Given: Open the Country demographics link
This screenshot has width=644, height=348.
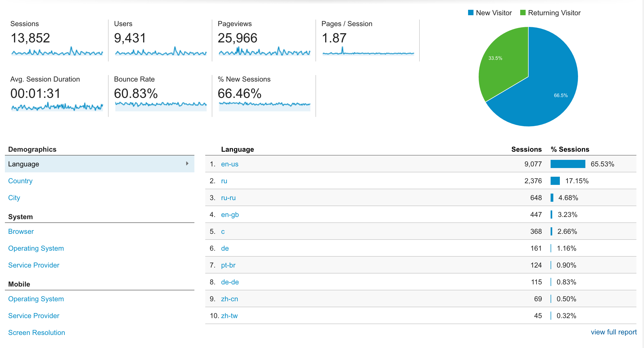Looking at the screenshot, I should 20,181.
